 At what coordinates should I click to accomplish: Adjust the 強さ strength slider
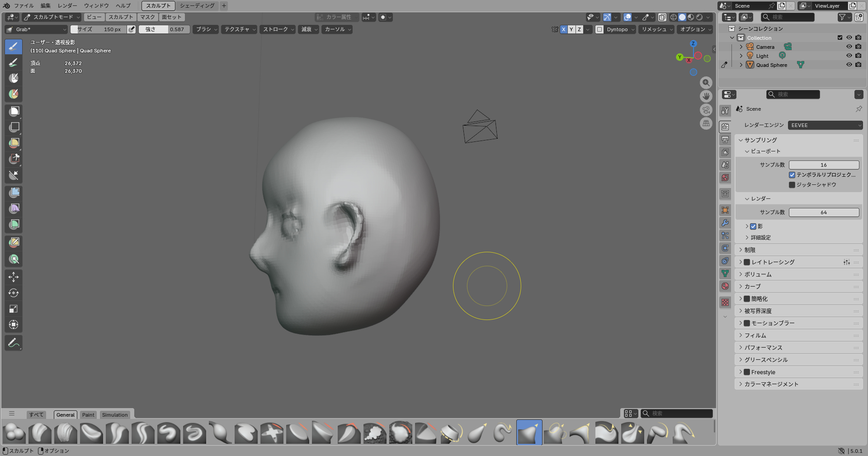pyautogui.click(x=164, y=29)
